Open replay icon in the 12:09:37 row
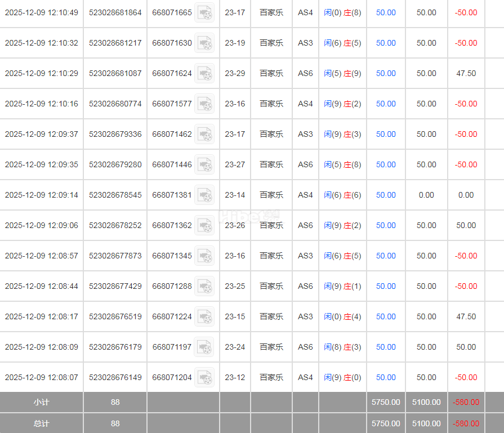504x433 pixels. (x=204, y=134)
